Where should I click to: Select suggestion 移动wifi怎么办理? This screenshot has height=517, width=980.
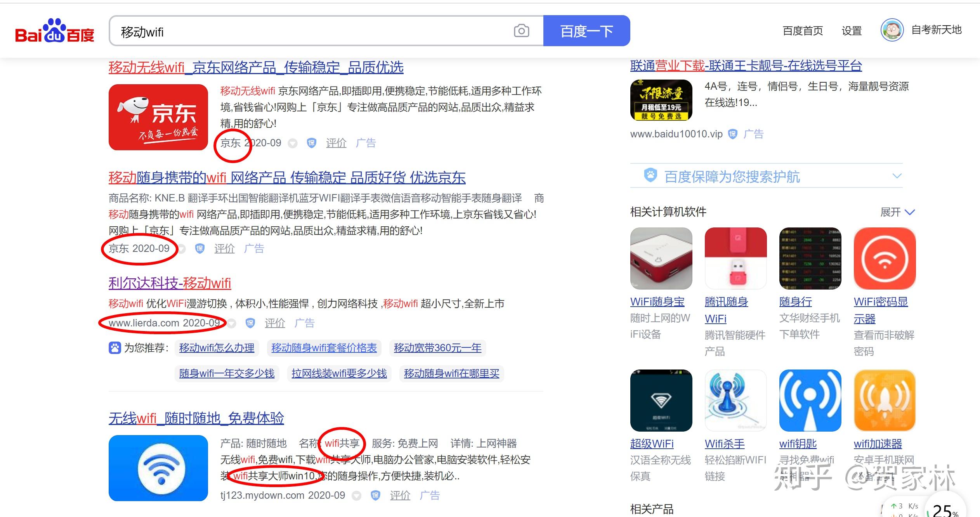pyautogui.click(x=217, y=348)
